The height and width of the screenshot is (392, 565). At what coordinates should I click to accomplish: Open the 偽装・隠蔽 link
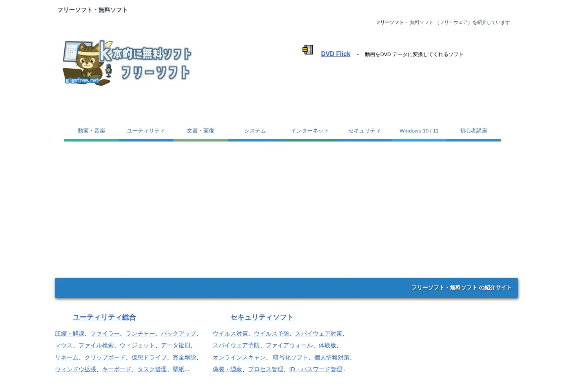coord(227,369)
